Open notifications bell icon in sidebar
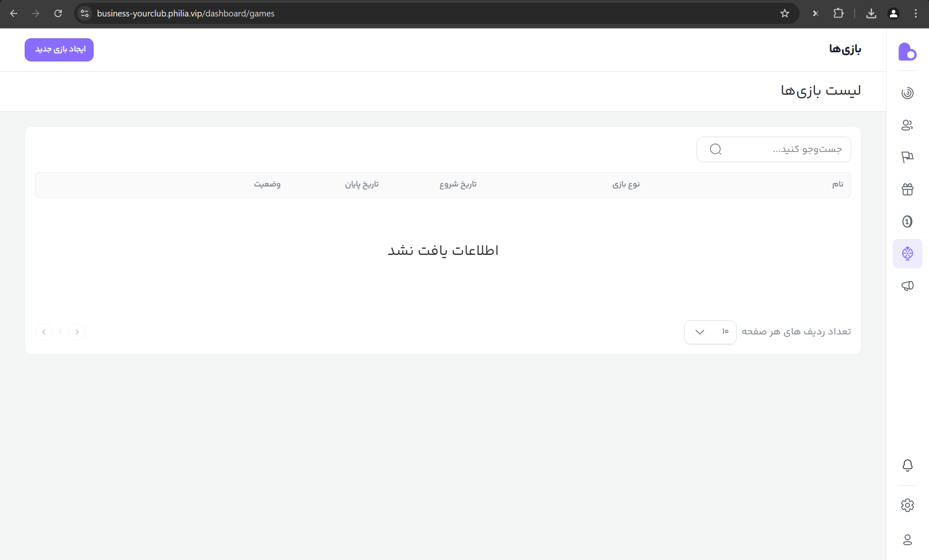Screen dimensions: 929x560 (x=907, y=465)
